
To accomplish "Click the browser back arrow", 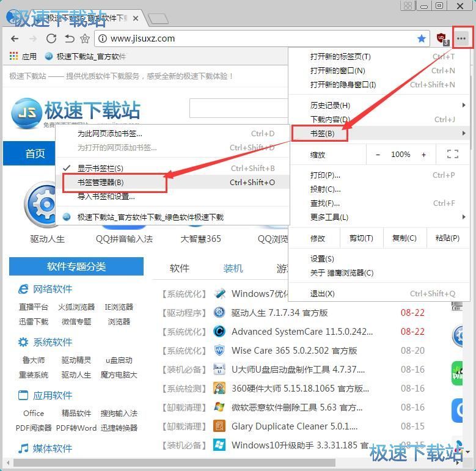I will 15,38.
